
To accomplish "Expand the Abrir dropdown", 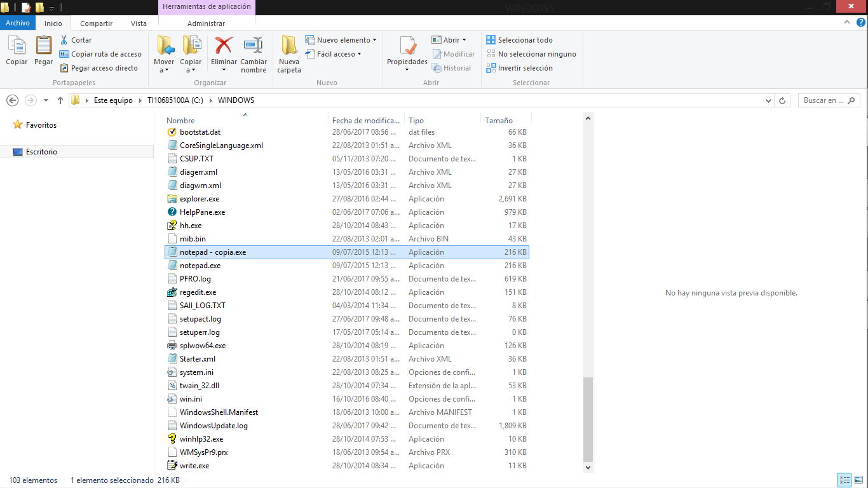I will pos(464,40).
